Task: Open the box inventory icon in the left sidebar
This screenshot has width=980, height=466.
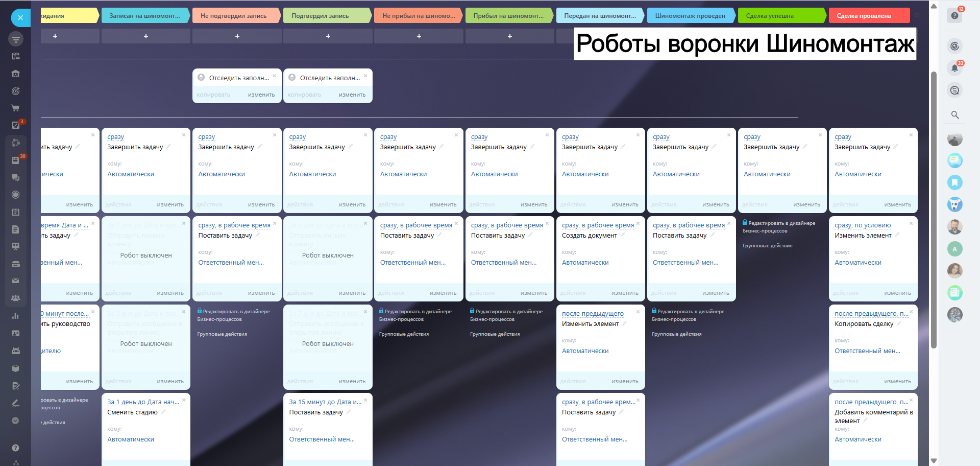Action: (x=16, y=368)
